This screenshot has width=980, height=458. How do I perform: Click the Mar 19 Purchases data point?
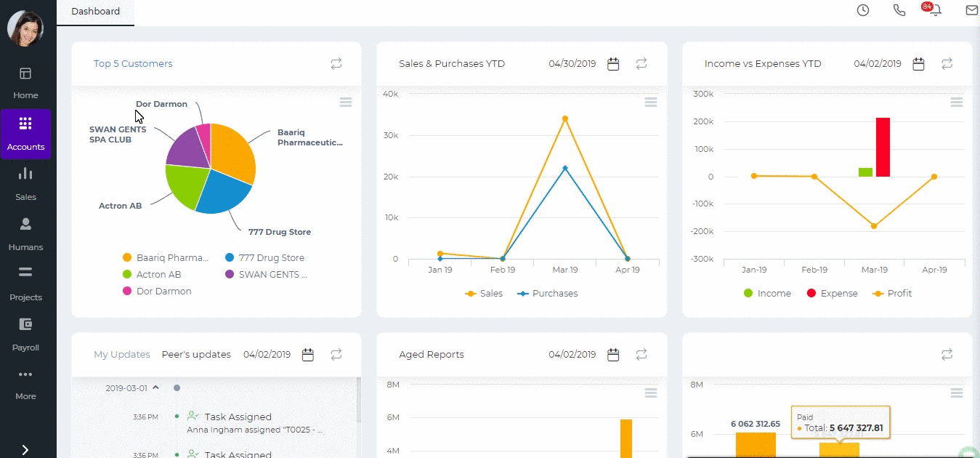pyautogui.click(x=564, y=168)
